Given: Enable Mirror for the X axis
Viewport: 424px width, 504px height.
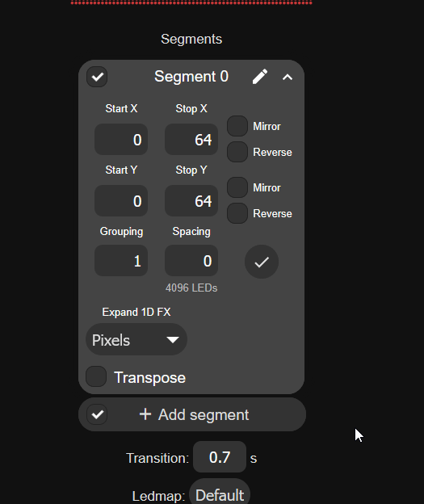Looking at the screenshot, I should point(237,126).
